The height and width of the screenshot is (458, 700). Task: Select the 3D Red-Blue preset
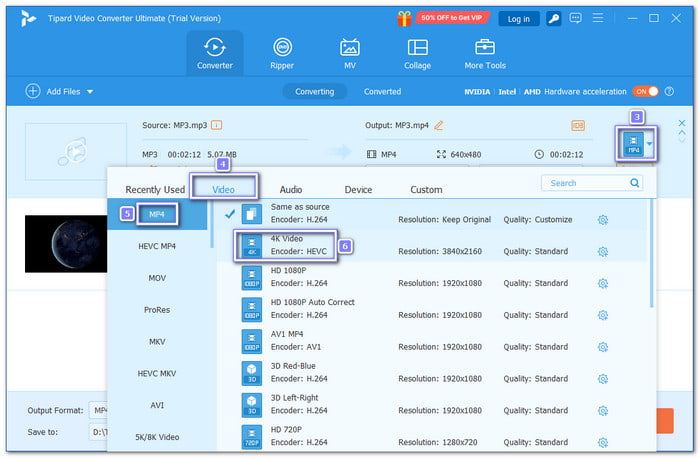(x=431, y=373)
